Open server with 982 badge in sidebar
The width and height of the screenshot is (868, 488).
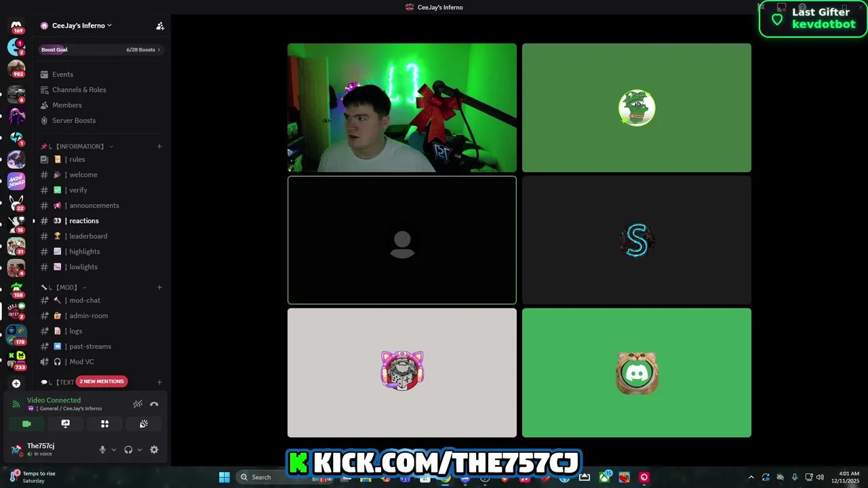pyautogui.click(x=16, y=69)
